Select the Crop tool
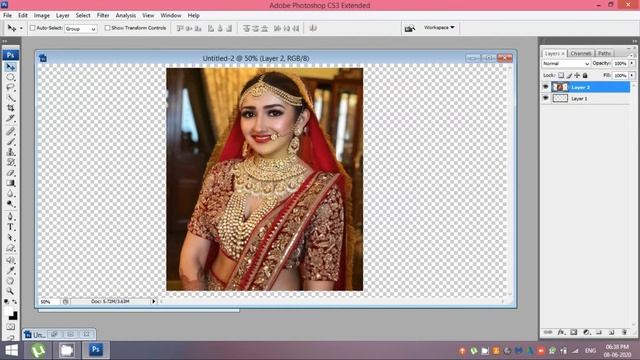 click(11, 108)
